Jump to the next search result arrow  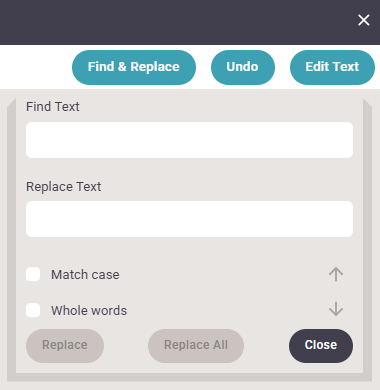coord(336,309)
